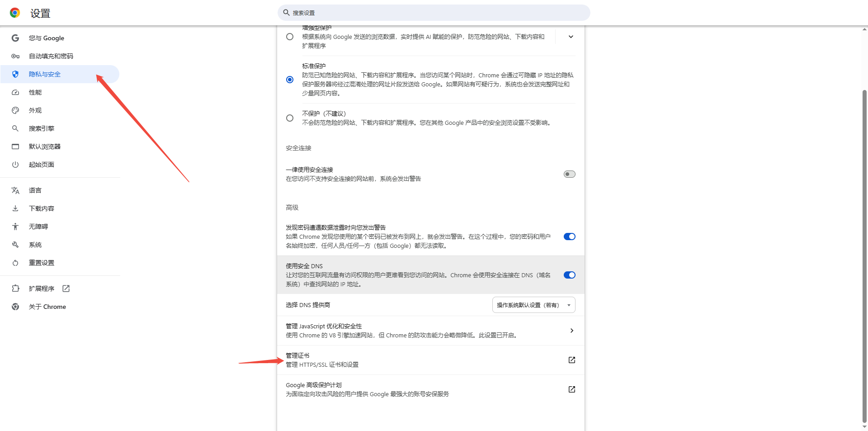Click the key icon beside 自动填充和密码
Image resolution: width=868 pixels, height=431 pixels.
click(x=15, y=56)
